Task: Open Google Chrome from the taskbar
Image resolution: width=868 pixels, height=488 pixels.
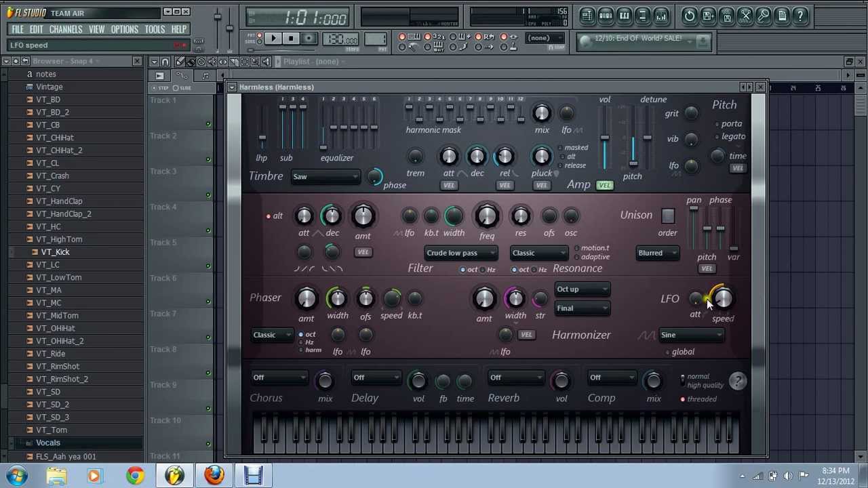Action: tap(135, 476)
